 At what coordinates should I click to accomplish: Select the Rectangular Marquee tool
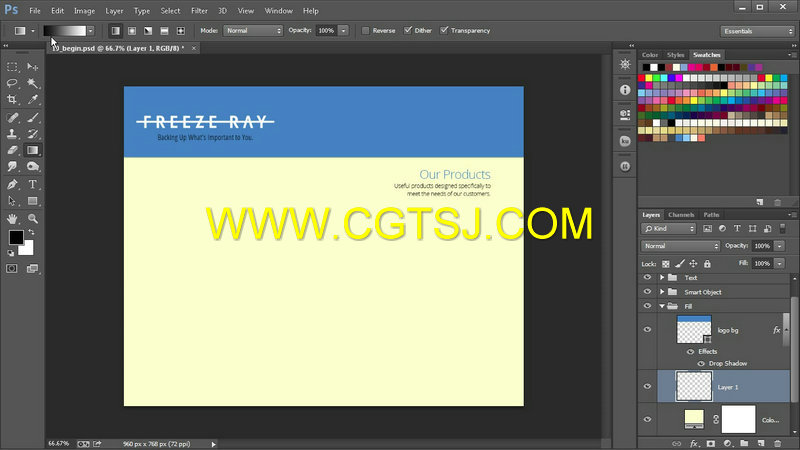[x=12, y=67]
